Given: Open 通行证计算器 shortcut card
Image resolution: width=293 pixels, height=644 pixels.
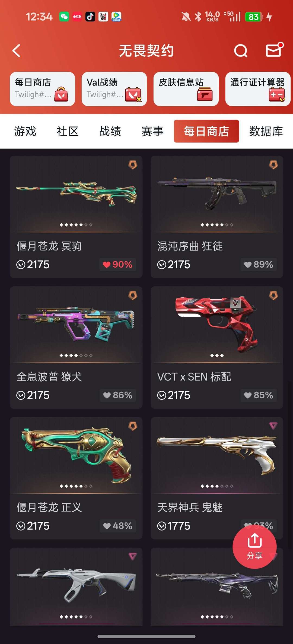Looking at the screenshot, I should pyautogui.click(x=258, y=89).
